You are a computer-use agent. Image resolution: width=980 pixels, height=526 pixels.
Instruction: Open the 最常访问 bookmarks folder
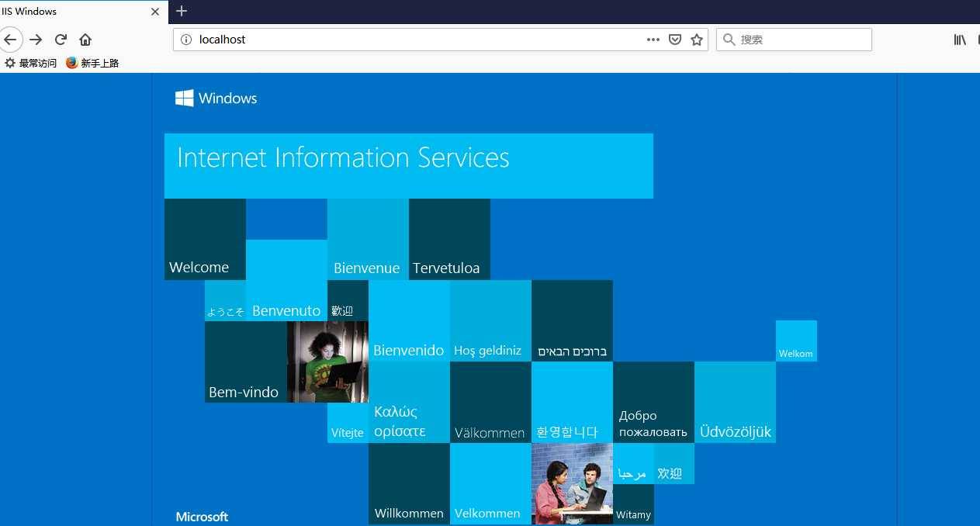coord(31,63)
